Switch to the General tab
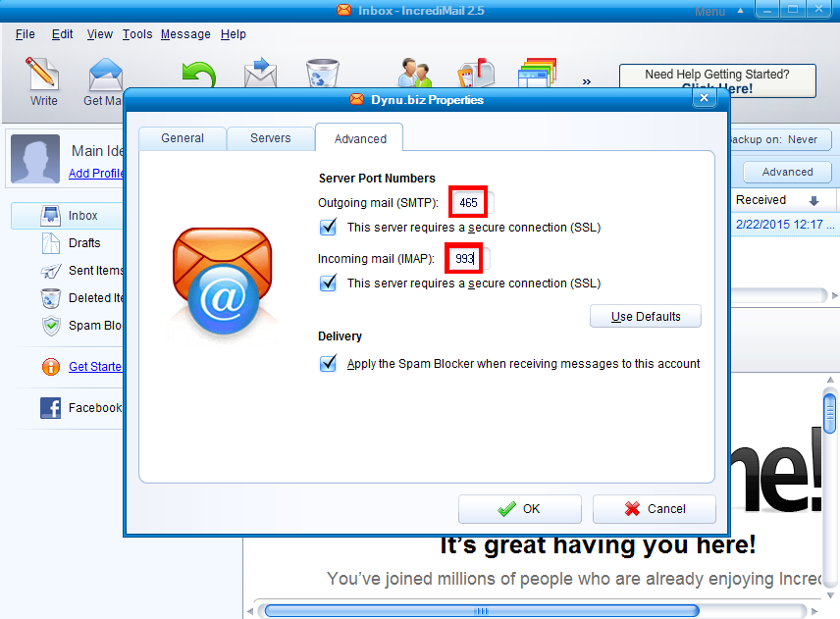Image resolution: width=840 pixels, height=619 pixels. click(x=183, y=138)
